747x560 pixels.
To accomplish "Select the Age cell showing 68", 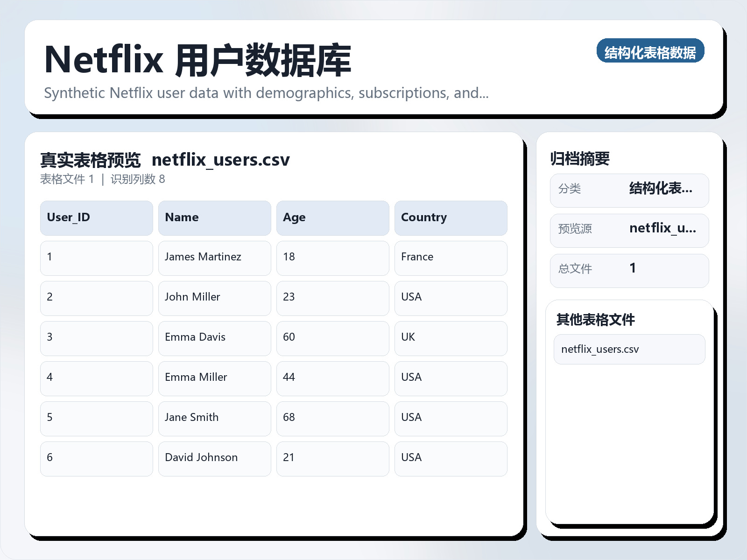I will 332,418.
